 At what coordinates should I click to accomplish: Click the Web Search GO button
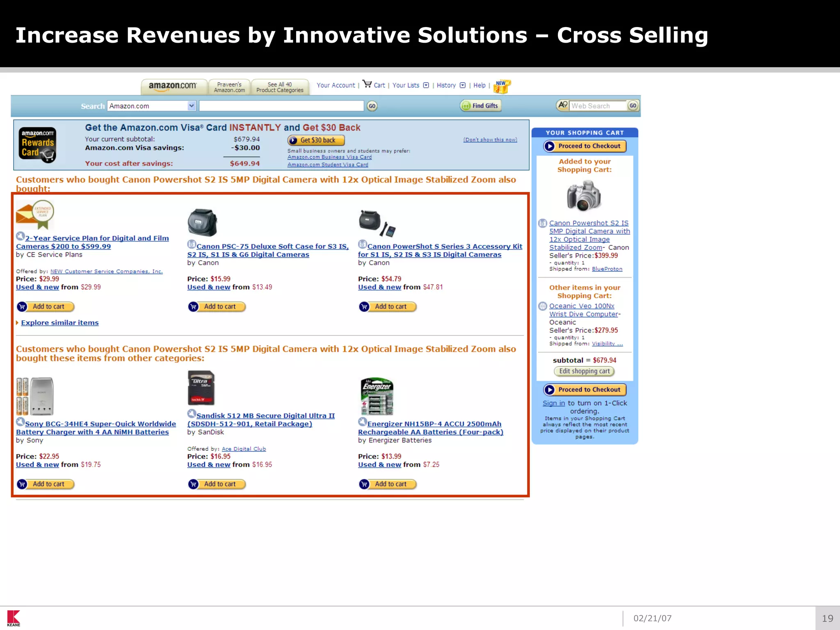click(633, 106)
